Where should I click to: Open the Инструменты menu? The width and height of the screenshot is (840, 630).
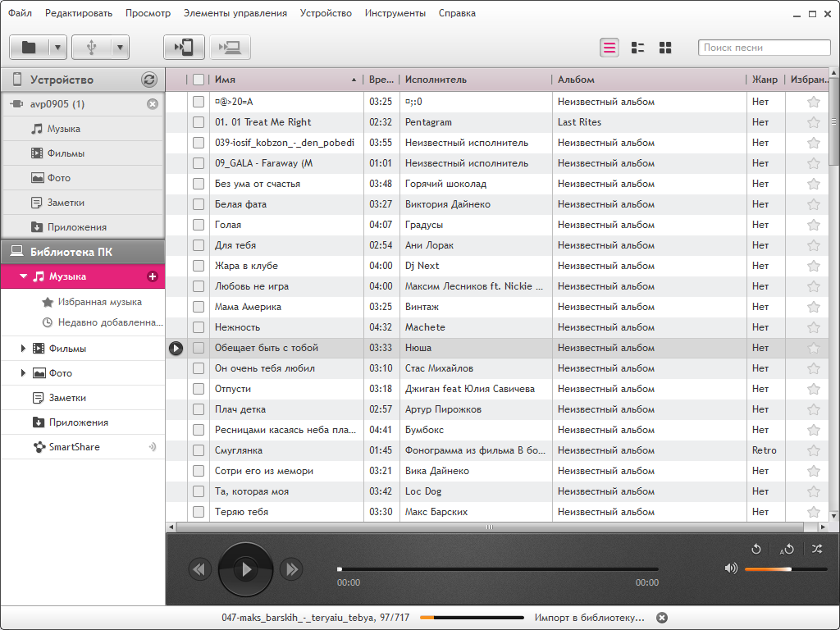tap(395, 13)
